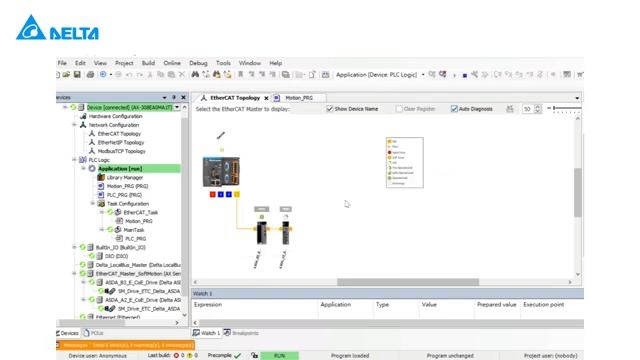Click the Toggle Bookmark toolbar icon
This screenshot has width=640, height=360.
point(240,74)
